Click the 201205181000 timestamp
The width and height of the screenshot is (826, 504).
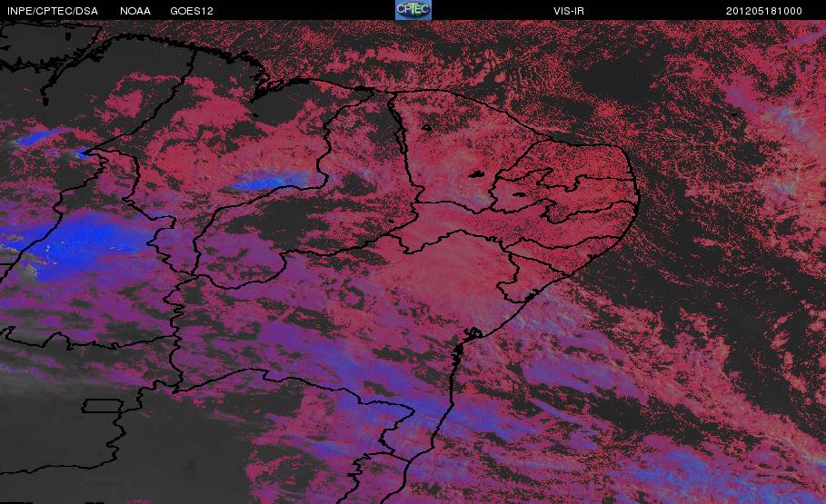click(764, 11)
